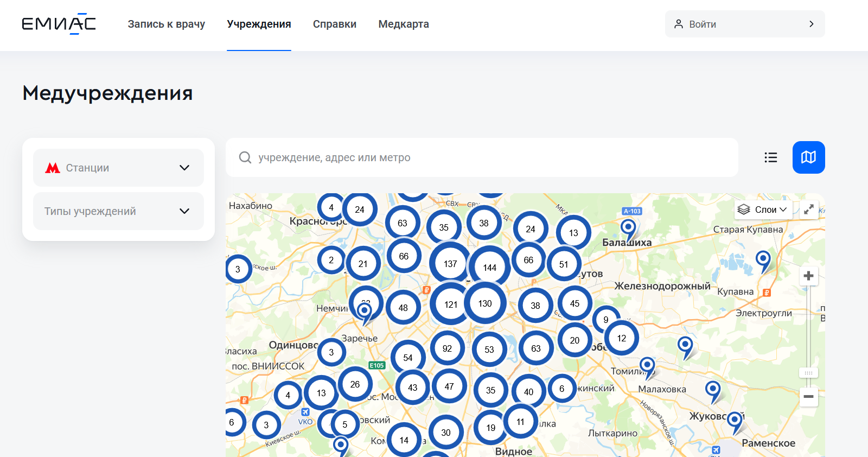Focus the institution search input field
Viewport: 868px width, 457px height.
[x=482, y=157]
